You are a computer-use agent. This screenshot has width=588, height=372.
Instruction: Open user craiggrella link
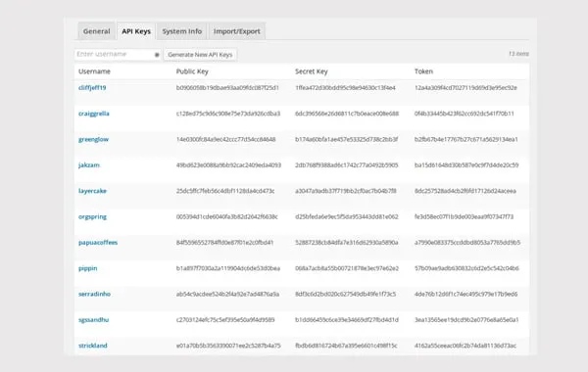point(94,114)
